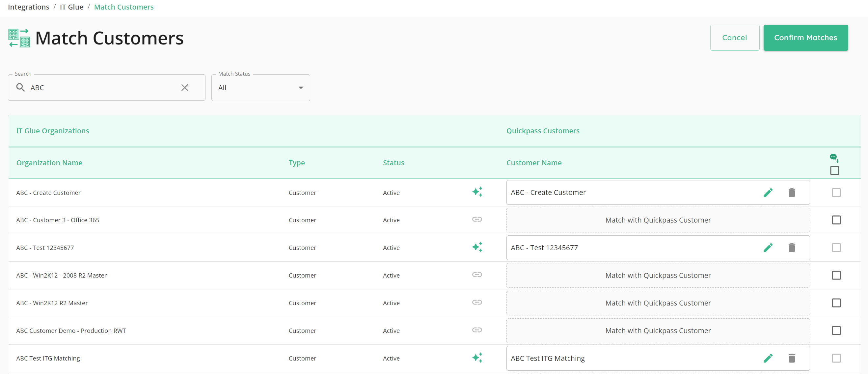Click the Active status in ABC - Test 12345677 row

(x=391, y=248)
